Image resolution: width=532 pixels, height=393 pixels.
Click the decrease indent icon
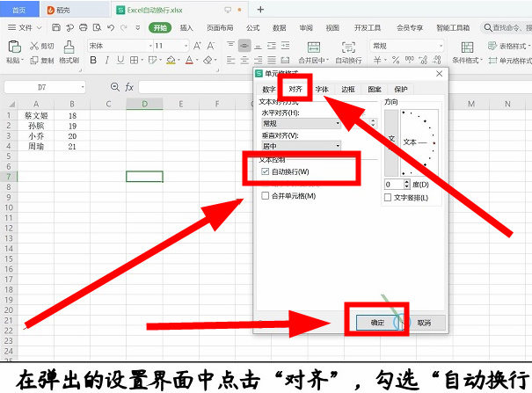click(x=272, y=46)
